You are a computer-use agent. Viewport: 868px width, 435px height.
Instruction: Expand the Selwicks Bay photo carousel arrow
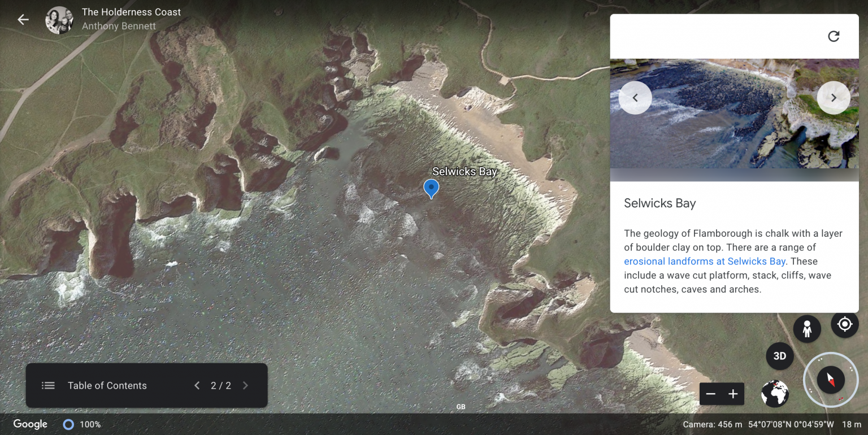tap(834, 97)
